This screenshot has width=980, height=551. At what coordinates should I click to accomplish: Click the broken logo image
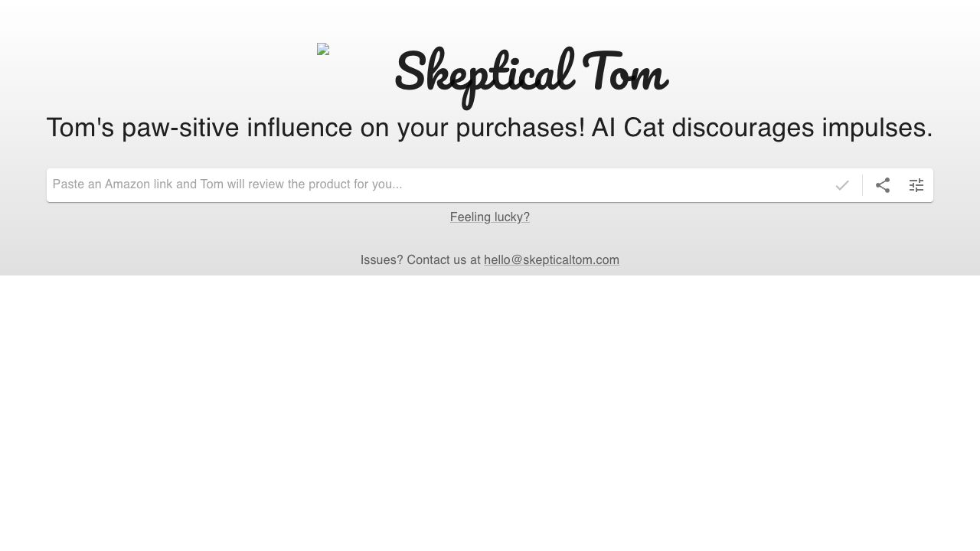click(323, 50)
